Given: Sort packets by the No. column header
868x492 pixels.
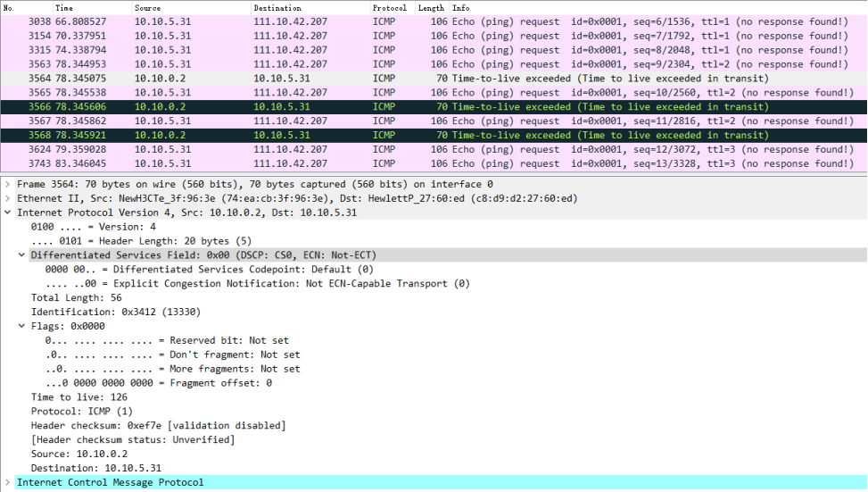Looking at the screenshot, I should [x=26, y=8].
